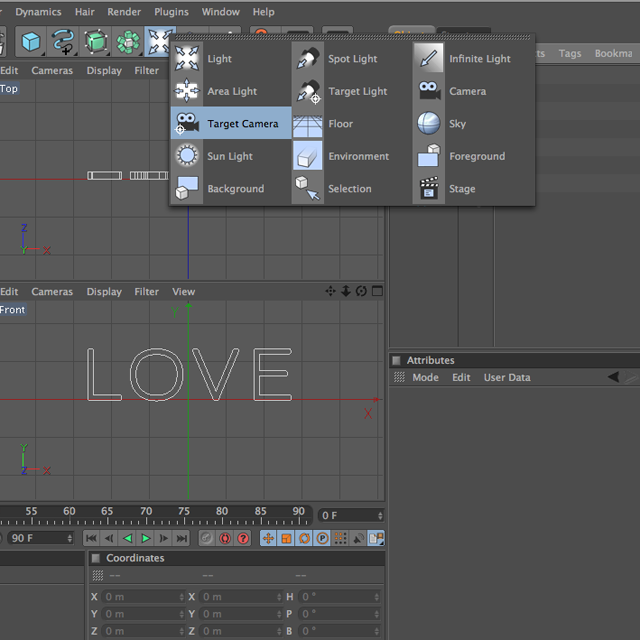Add a Camera object
Image resolution: width=640 pixels, height=640 pixels.
pos(473,91)
